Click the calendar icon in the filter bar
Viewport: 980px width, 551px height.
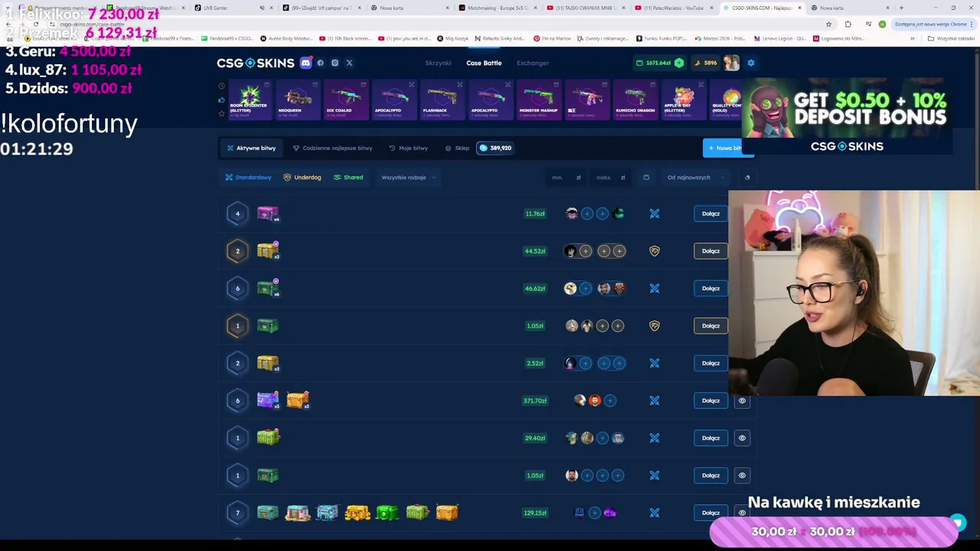(x=646, y=178)
